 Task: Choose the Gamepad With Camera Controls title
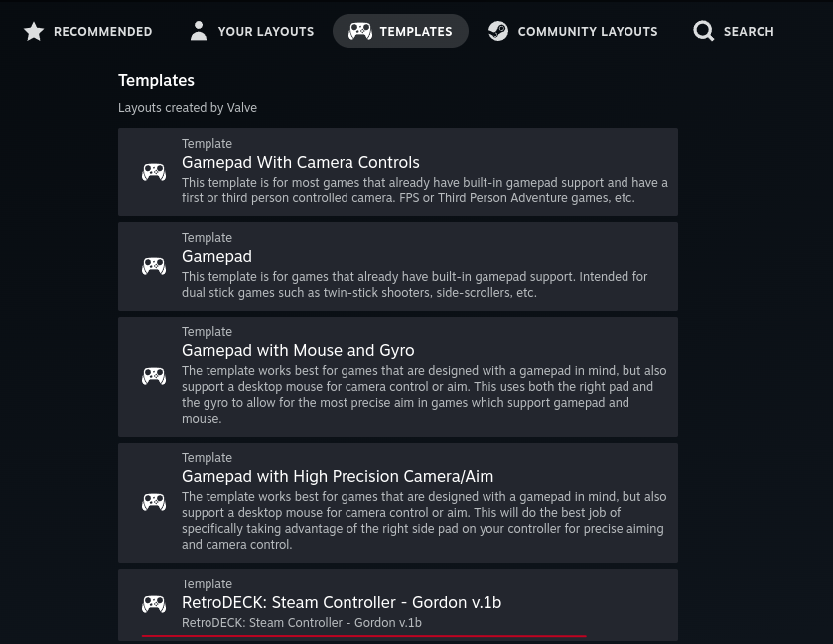tap(300, 162)
